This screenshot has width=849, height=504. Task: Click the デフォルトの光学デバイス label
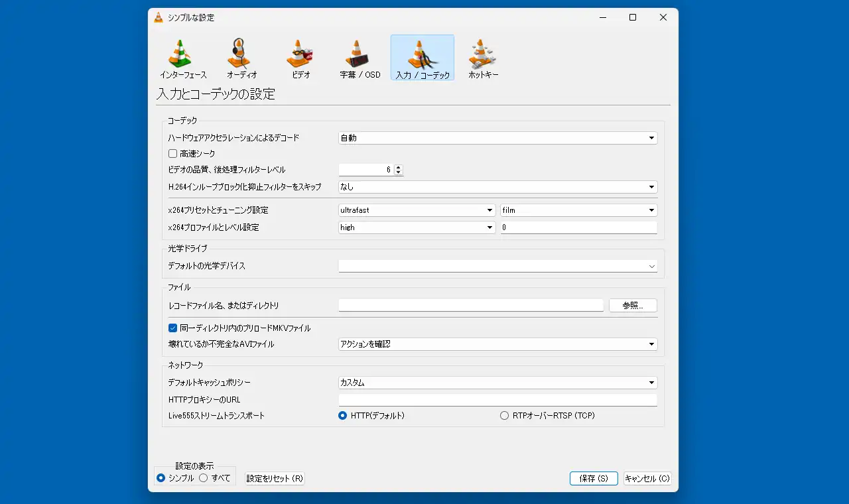pos(207,266)
